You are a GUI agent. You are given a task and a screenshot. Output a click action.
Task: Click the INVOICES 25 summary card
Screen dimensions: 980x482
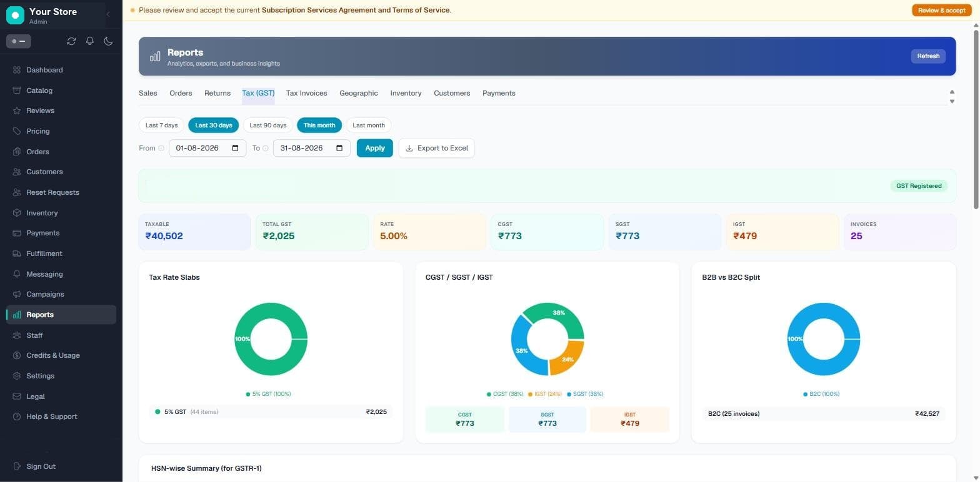899,232
